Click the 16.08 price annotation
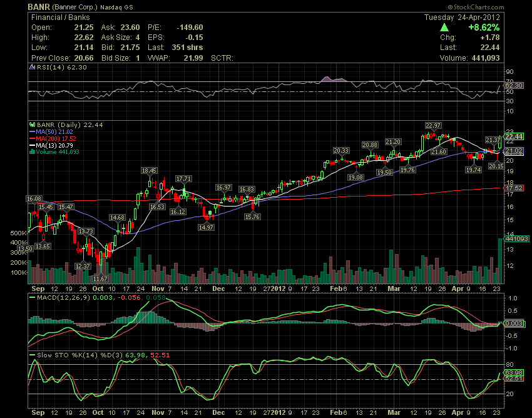The image size is (532, 418). (x=34, y=199)
